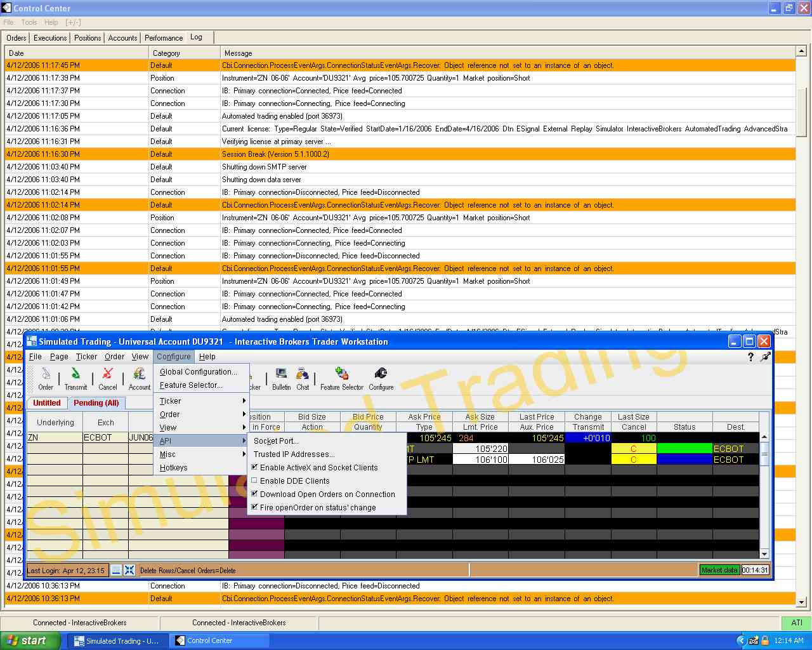Click the Transmit toolbar icon

click(75, 378)
